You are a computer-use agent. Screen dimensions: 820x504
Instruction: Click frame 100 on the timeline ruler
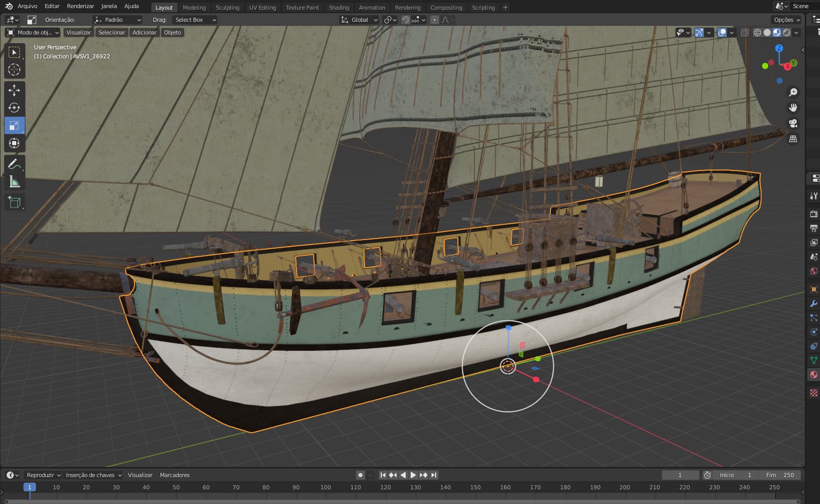pyautogui.click(x=325, y=487)
